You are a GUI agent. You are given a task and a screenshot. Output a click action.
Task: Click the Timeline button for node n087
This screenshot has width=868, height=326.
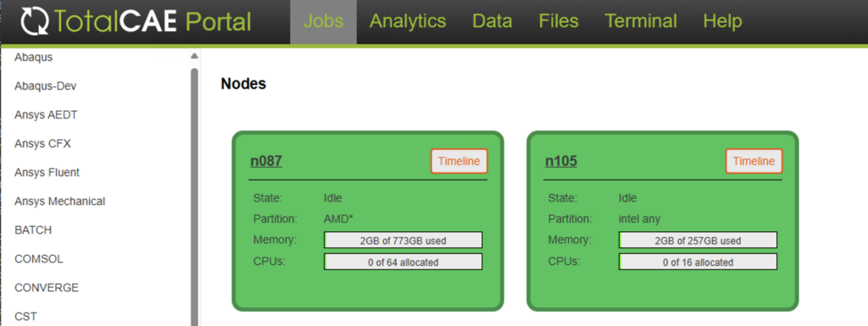point(459,162)
